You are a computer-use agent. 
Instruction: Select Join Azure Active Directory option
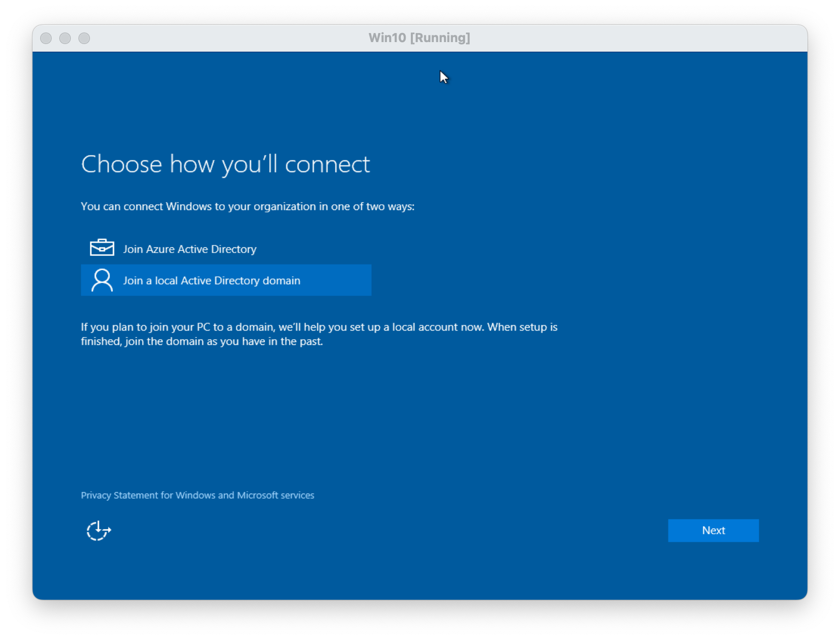point(189,249)
